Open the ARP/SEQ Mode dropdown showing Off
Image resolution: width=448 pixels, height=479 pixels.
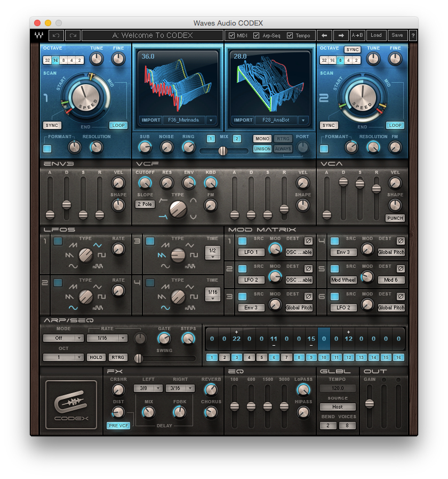[62, 338]
